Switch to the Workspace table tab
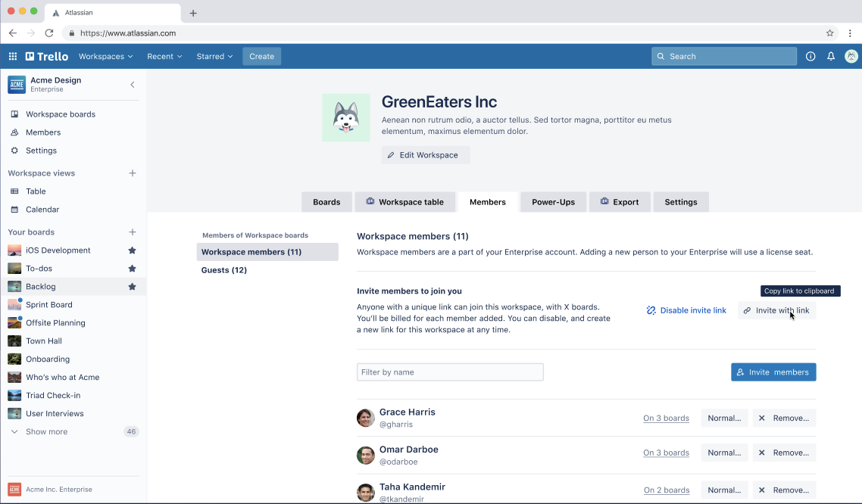This screenshot has width=862, height=504. (x=404, y=202)
